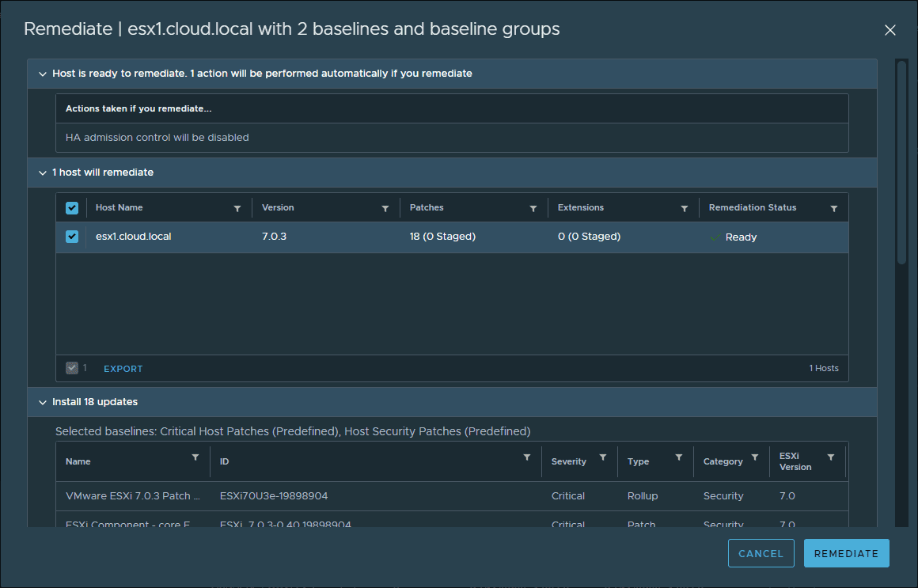Screen dimensions: 918x588
Task: Filter updates by Name column
Action: click(x=195, y=457)
